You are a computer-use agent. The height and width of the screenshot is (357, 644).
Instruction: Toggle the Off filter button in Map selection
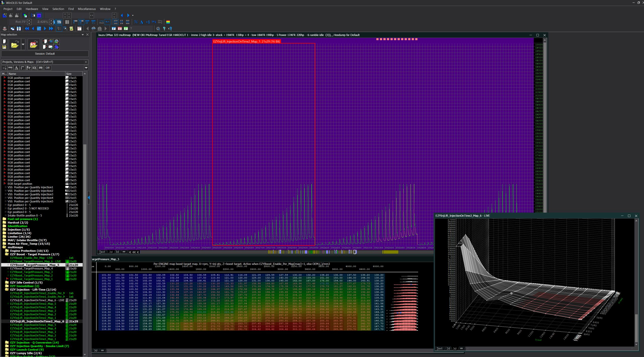(48, 68)
